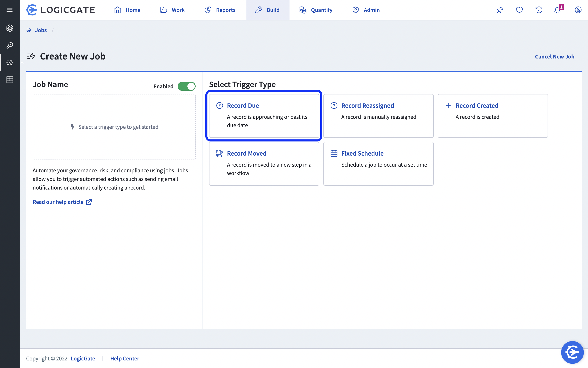Select Record Reassigned trigger type
588x368 pixels.
click(378, 116)
